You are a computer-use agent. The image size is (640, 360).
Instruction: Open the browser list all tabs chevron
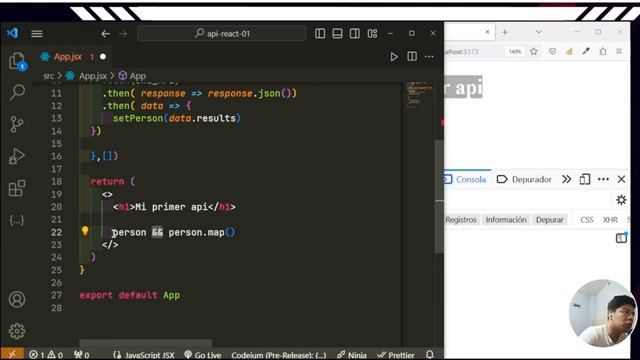click(x=538, y=32)
